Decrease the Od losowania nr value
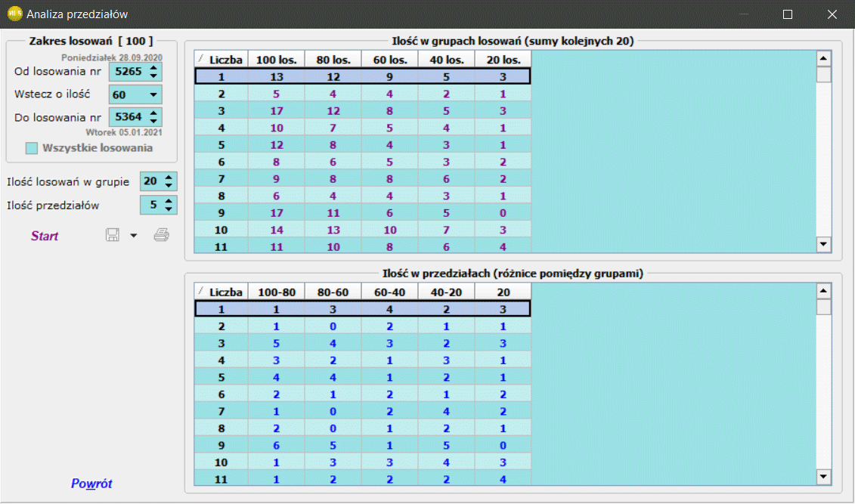 153,76
